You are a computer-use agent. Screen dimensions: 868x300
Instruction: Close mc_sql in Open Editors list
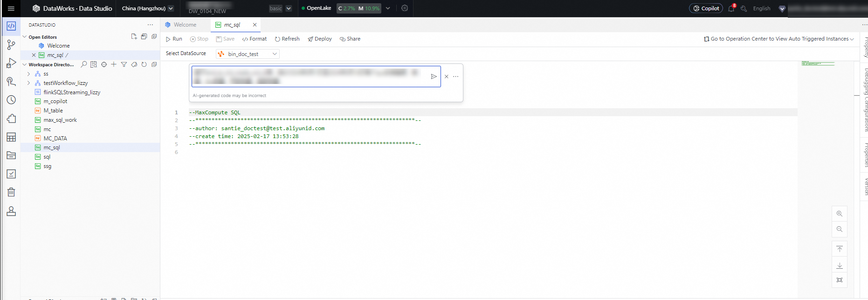coord(34,55)
